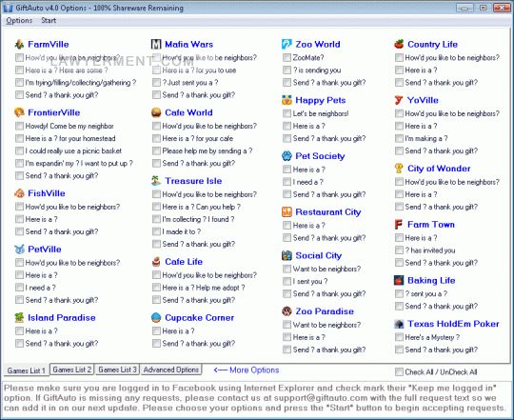Click the Treasure Isle palm icon
This screenshot has height=420, width=514.
(156, 181)
